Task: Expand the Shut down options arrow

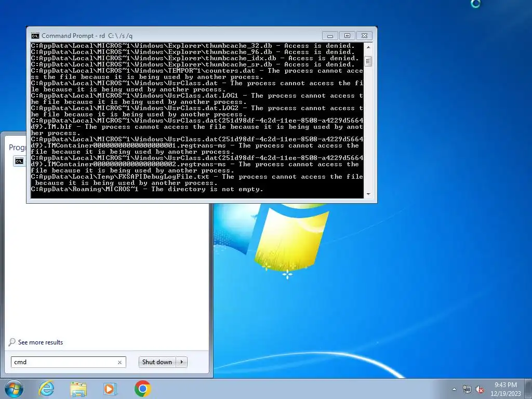Action: pyautogui.click(x=182, y=362)
